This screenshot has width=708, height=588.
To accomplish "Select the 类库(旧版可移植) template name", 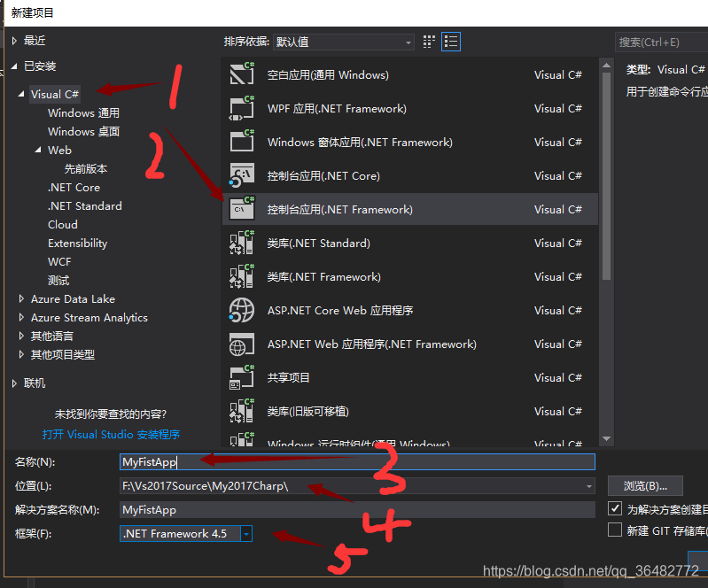I will [x=308, y=412].
